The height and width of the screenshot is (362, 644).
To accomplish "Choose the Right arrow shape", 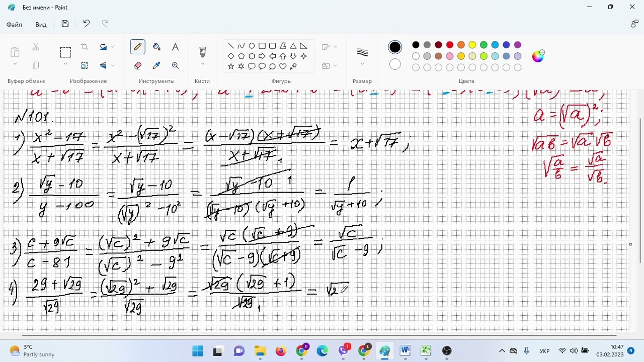I will coord(262,56).
